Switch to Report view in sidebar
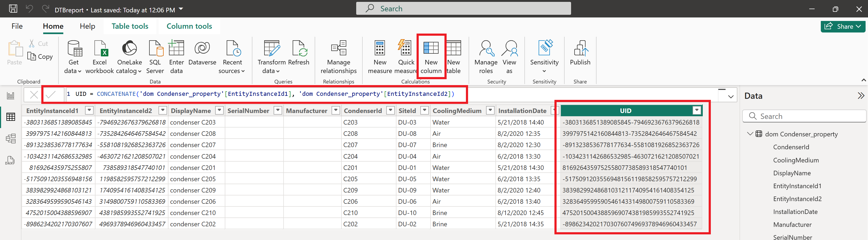Image resolution: width=868 pixels, height=240 pixels. [11, 95]
